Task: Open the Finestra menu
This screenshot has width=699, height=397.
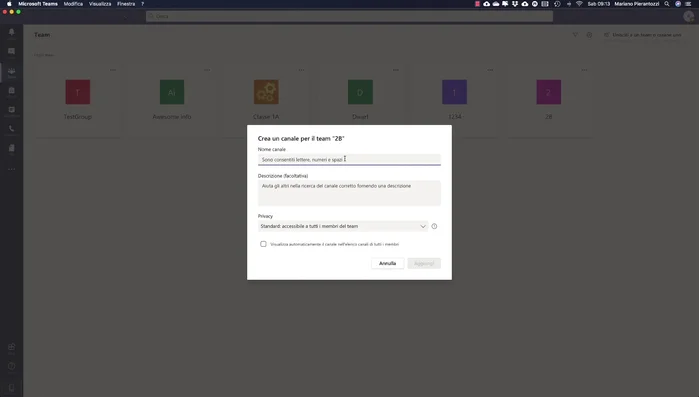Action: pyautogui.click(x=126, y=4)
